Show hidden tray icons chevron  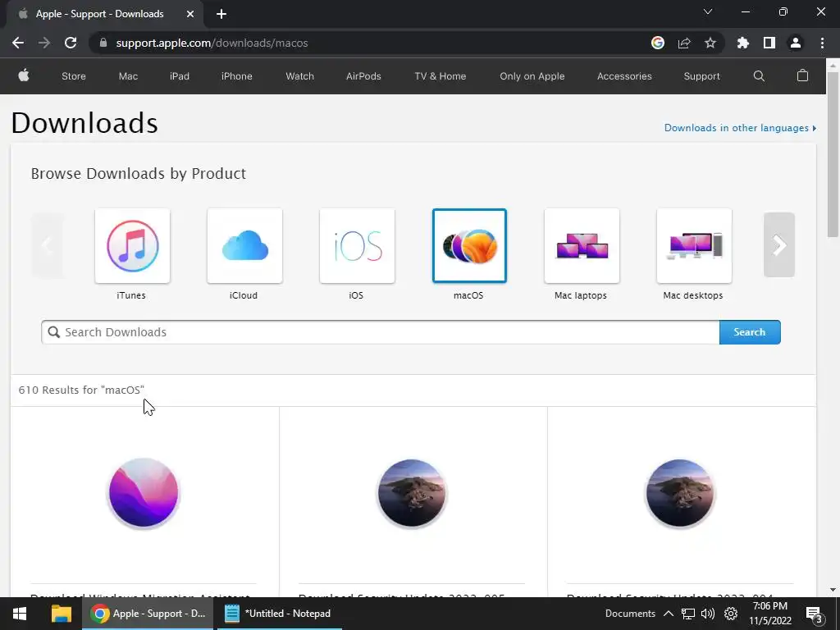668,614
